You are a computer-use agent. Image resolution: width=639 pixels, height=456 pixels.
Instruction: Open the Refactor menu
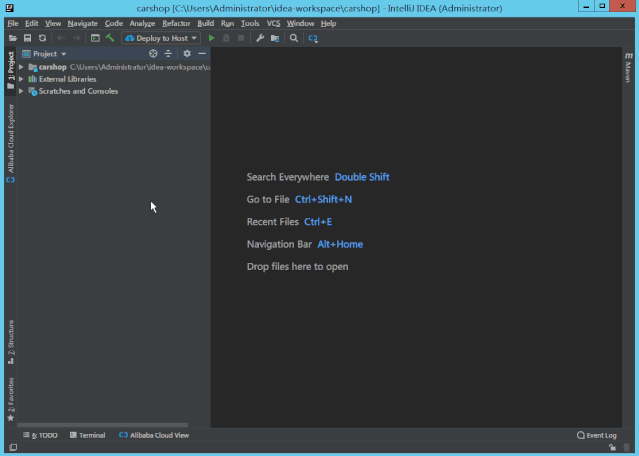[x=176, y=23]
